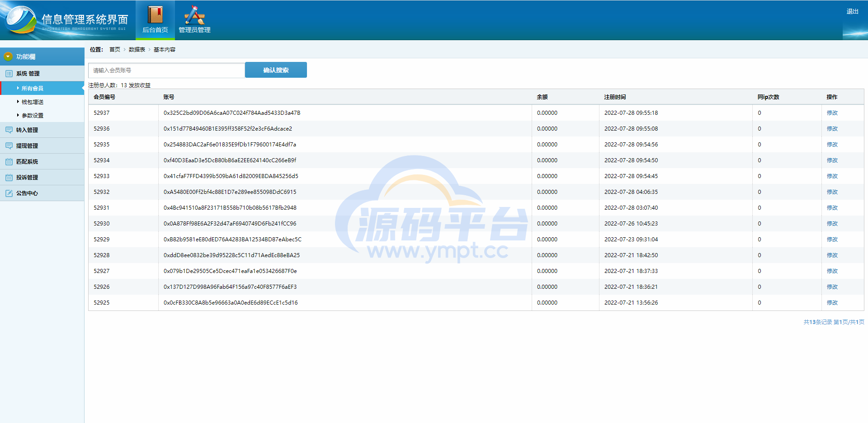Click the 同ip次数 column header
The width and height of the screenshot is (868, 423).
[x=769, y=97]
